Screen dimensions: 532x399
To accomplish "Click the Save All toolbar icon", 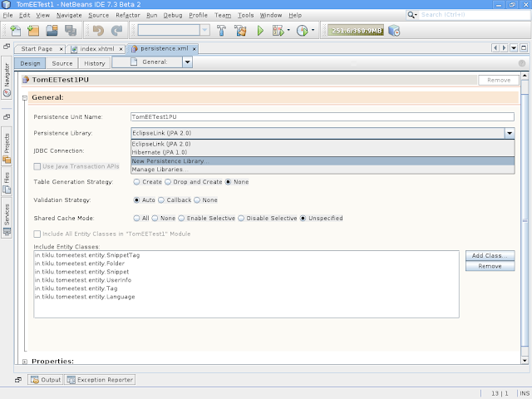I will point(71,31).
